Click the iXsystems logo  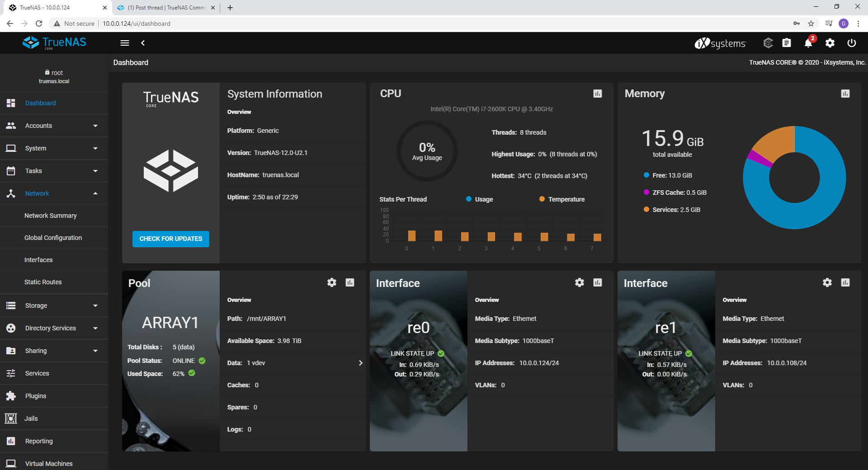[x=720, y=43]
